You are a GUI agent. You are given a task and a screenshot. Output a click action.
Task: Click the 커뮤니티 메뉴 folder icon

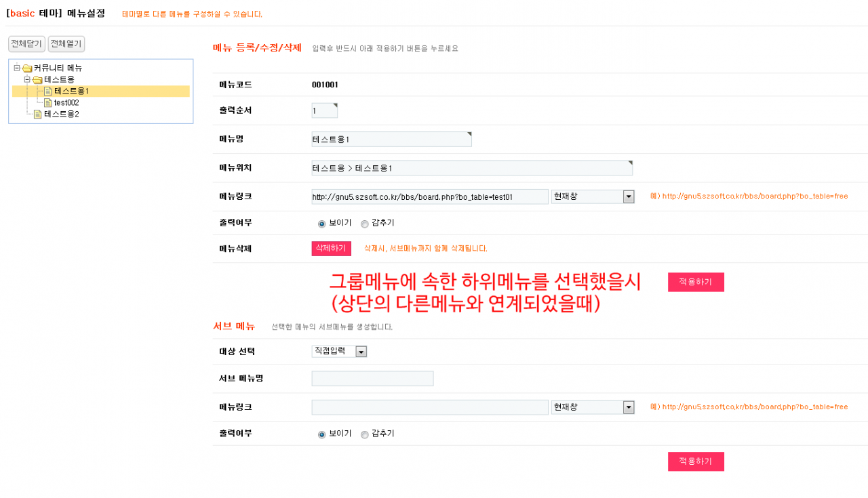(27, 68)
